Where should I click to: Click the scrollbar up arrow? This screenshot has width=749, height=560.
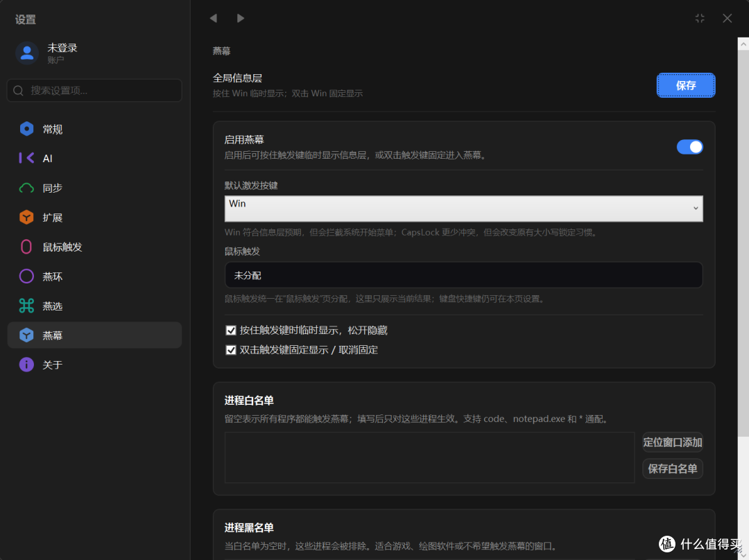tap(743, 44)
